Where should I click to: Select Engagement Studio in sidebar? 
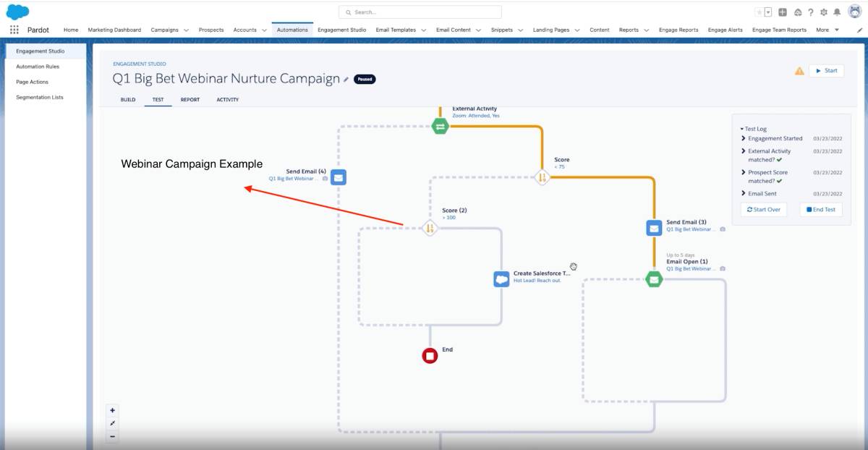(x=45, y=51)
